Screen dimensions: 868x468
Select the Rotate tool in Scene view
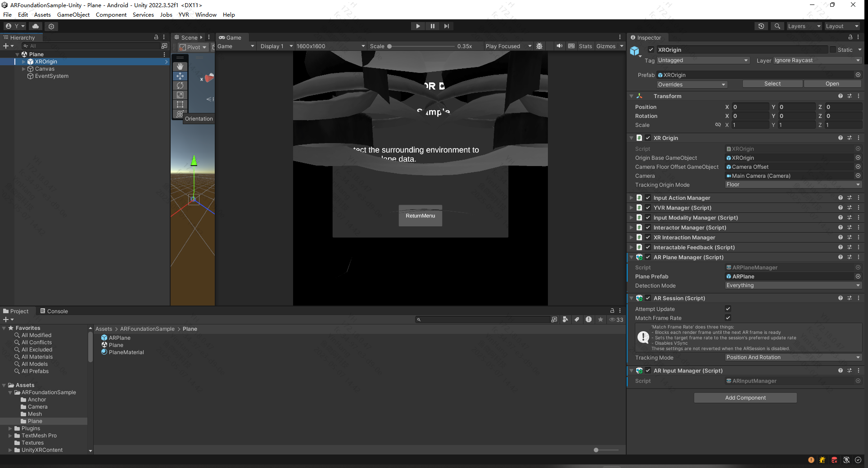pos(180,85)
